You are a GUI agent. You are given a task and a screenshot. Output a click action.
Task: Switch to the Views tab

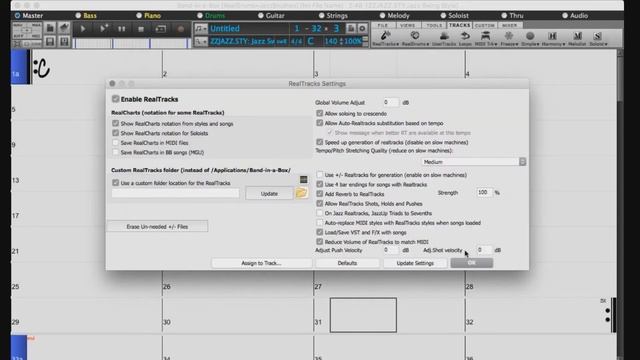coord(407,25)
